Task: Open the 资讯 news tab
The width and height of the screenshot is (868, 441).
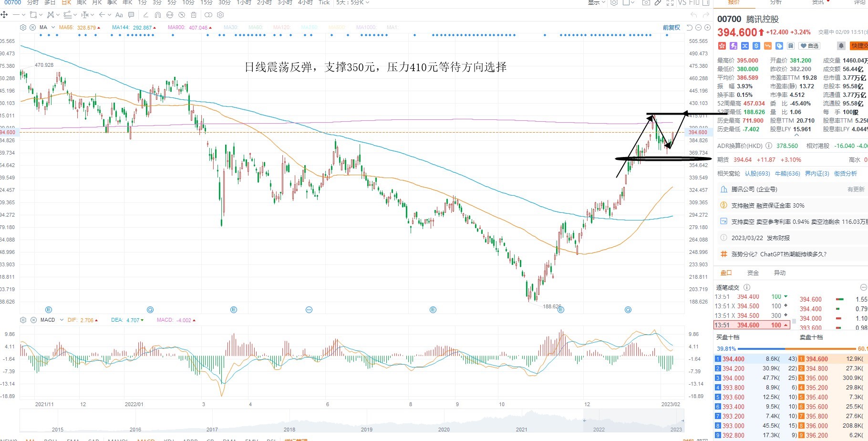Action: [x=818, y=2]
